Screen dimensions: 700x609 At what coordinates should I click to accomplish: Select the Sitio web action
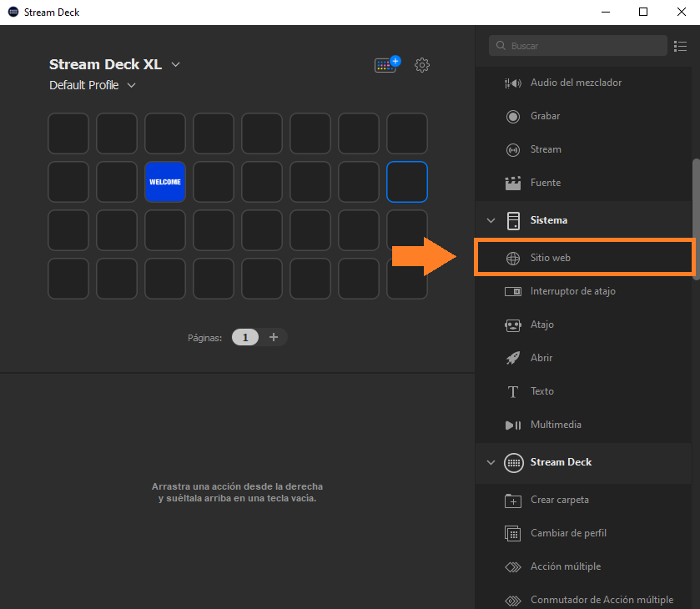551,258
